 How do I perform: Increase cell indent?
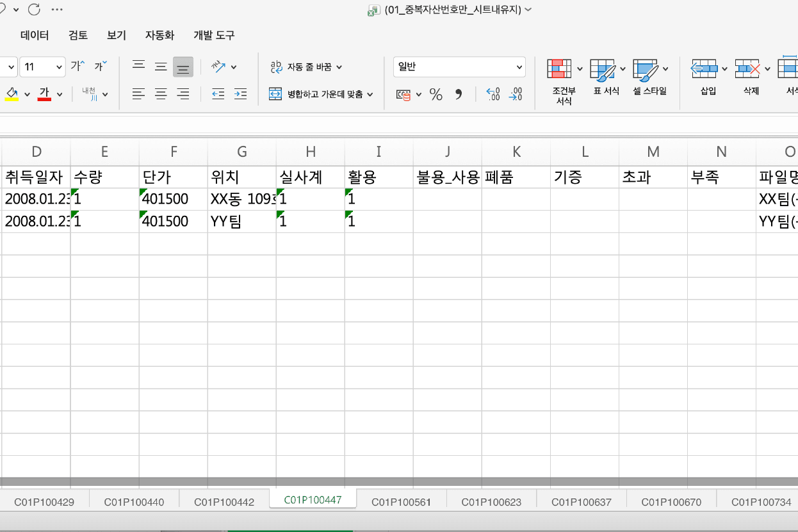click(x=240, y=94)
